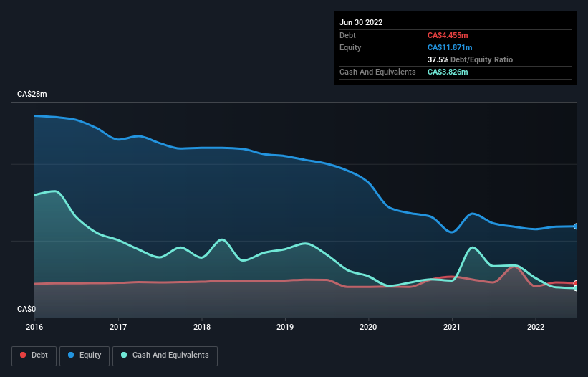
Task: Select the 2022 x-axis label
Action: click(536, 327)
